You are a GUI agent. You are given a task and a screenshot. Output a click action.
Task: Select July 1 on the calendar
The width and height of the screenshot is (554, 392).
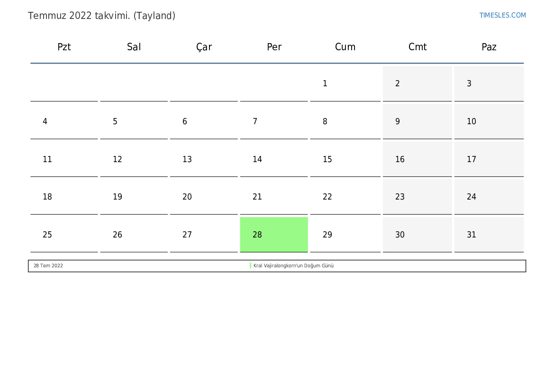pyautogui.click(x=345, y=83)
